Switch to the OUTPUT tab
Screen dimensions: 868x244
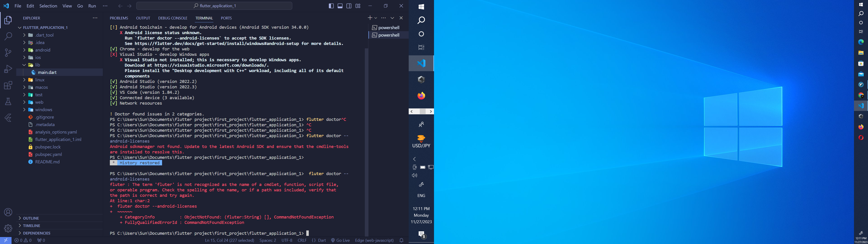[143, 18]
